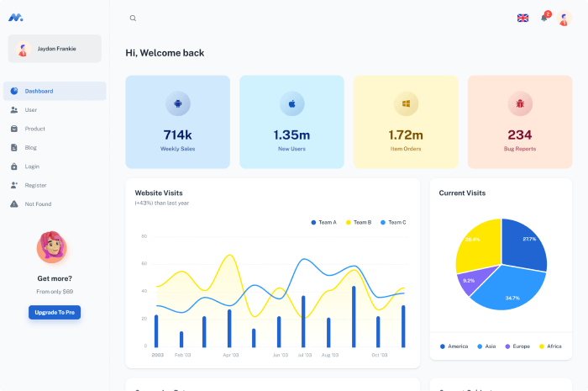Image resolution: width=588 pixels, height=391 pixels.
Task: Click the From only $69 text
Action: click(55, 292)
